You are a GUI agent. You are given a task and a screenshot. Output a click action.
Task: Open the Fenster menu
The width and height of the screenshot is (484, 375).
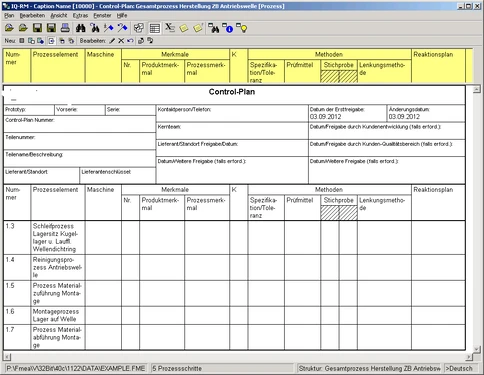click(102, 15)
